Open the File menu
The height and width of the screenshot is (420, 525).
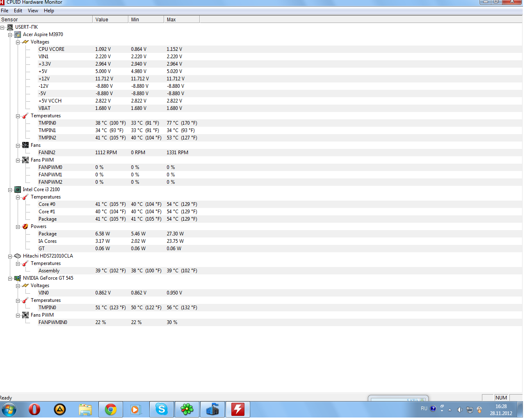5,11
